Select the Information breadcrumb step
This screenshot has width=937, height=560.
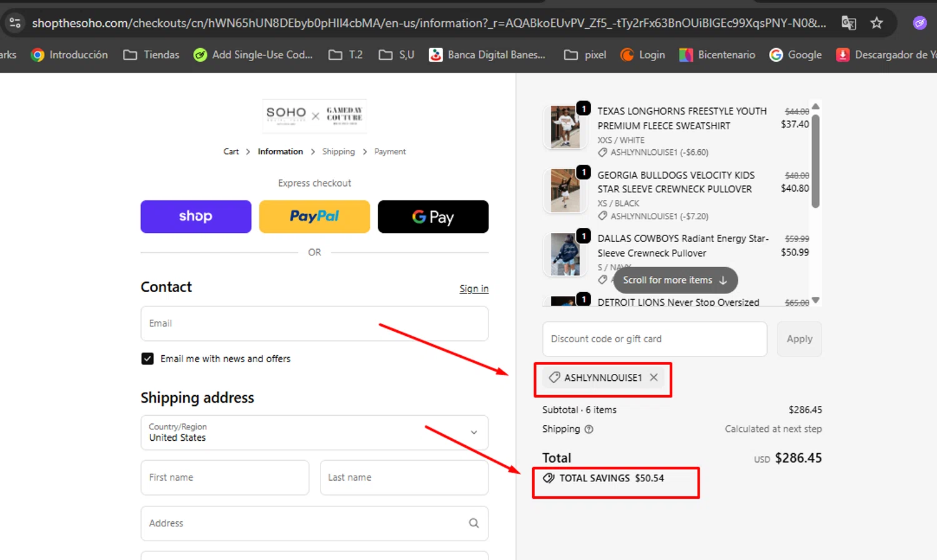(x=280, y=152)
